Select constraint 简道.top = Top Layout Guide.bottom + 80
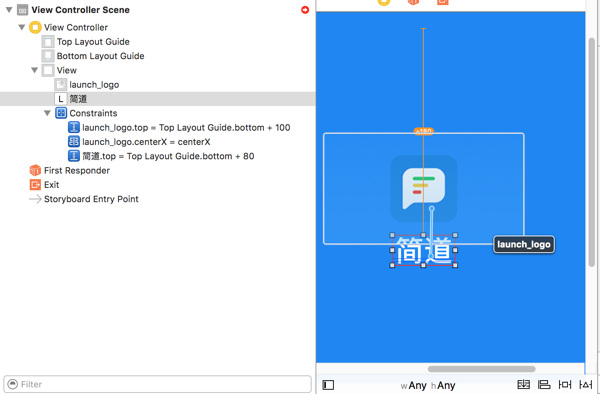Viewport: 600px width, 394px height. click(157, 156)
